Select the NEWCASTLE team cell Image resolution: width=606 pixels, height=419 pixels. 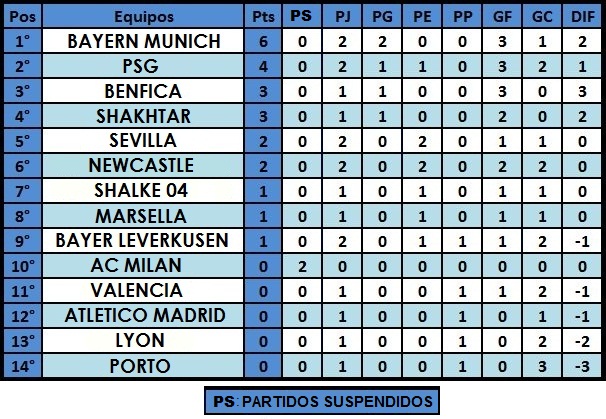(143, 166)
